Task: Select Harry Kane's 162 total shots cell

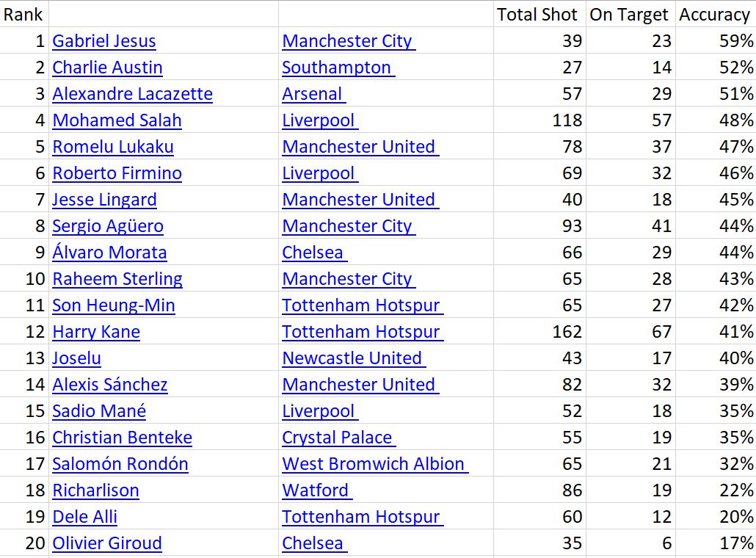Action: coord(567,332)
